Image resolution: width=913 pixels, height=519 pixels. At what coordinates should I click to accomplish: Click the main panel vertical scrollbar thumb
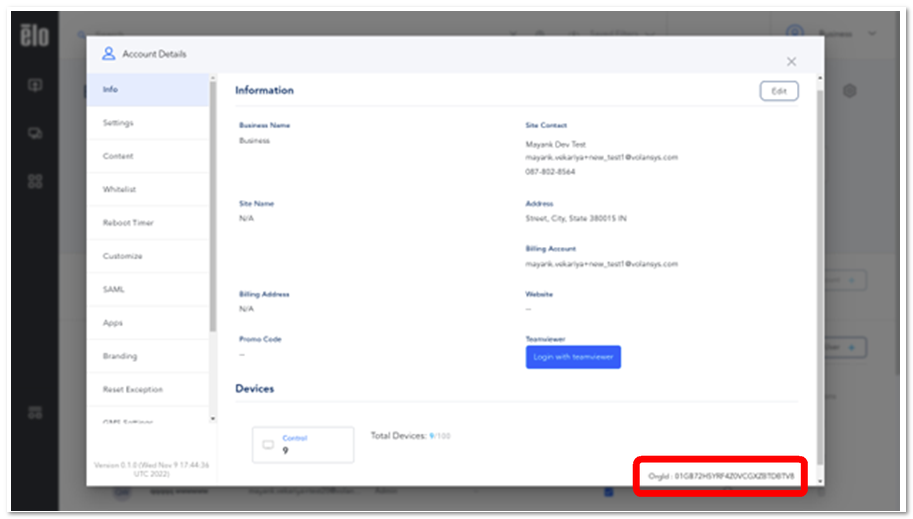tap(820, 277)
